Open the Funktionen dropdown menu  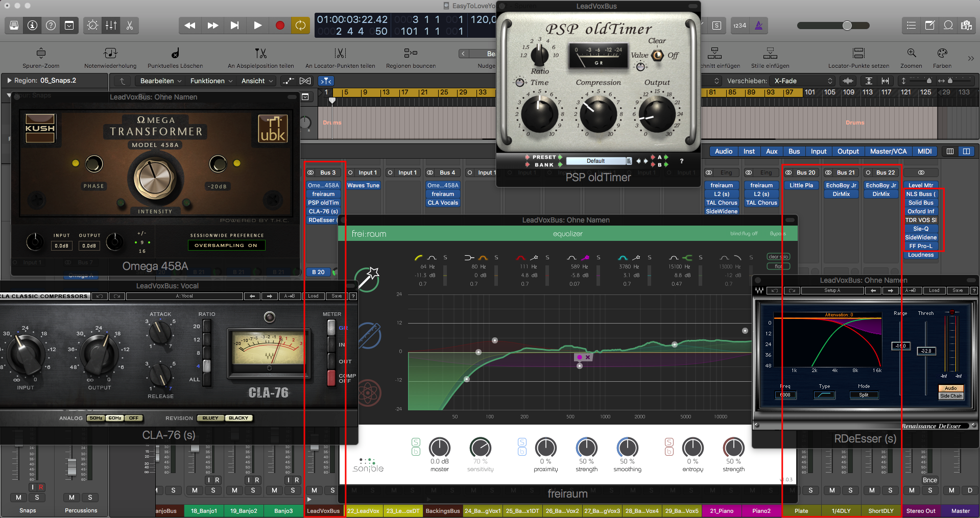point(211,81)
